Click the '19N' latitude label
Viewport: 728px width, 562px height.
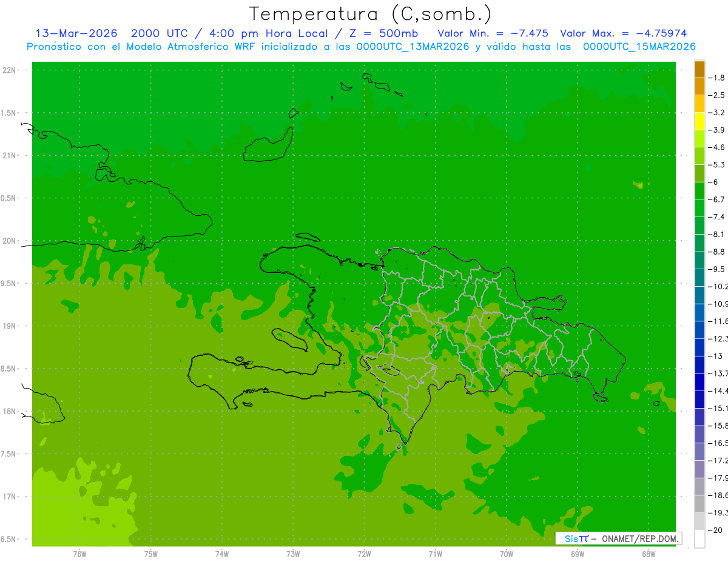coord(10,326)
